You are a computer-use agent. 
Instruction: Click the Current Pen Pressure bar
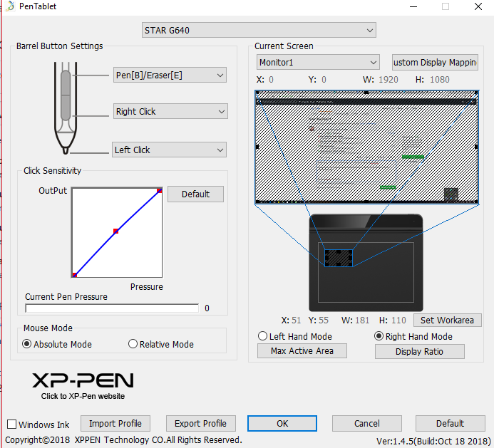point(112,308)
